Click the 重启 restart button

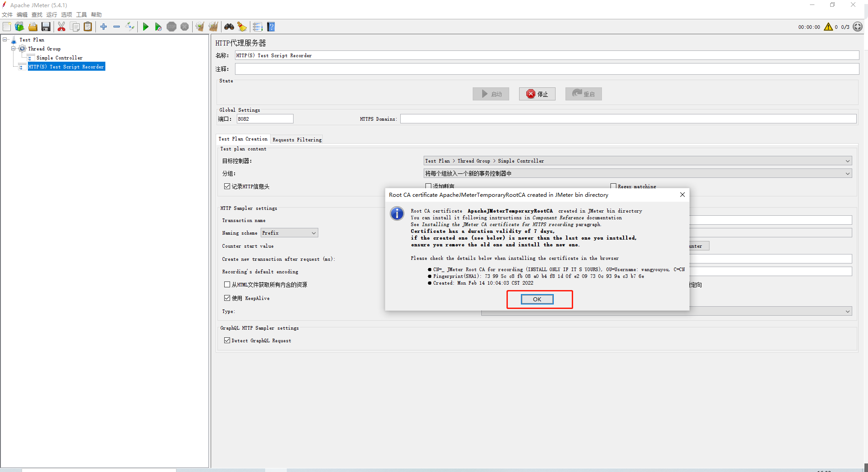pyautogui.click(x=583, y=94)
